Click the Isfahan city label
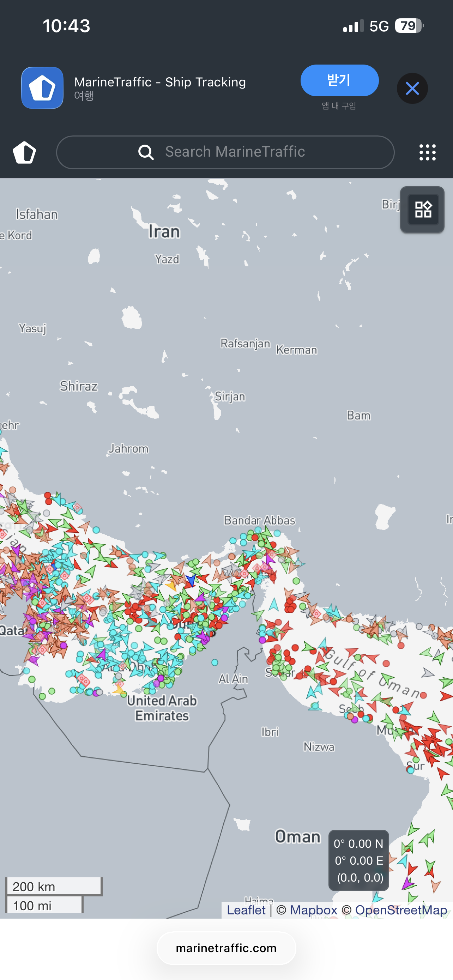This screenshot has width=453, height=980. (37, 214)
